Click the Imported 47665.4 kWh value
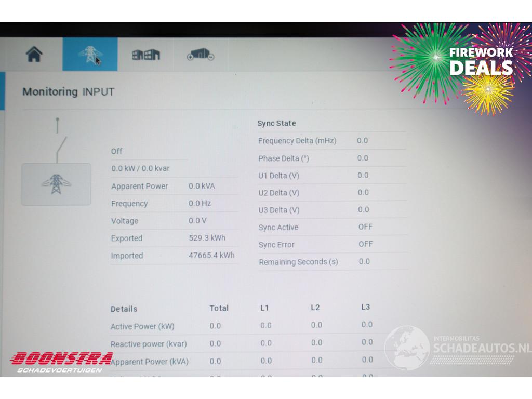 pos(211,255)
